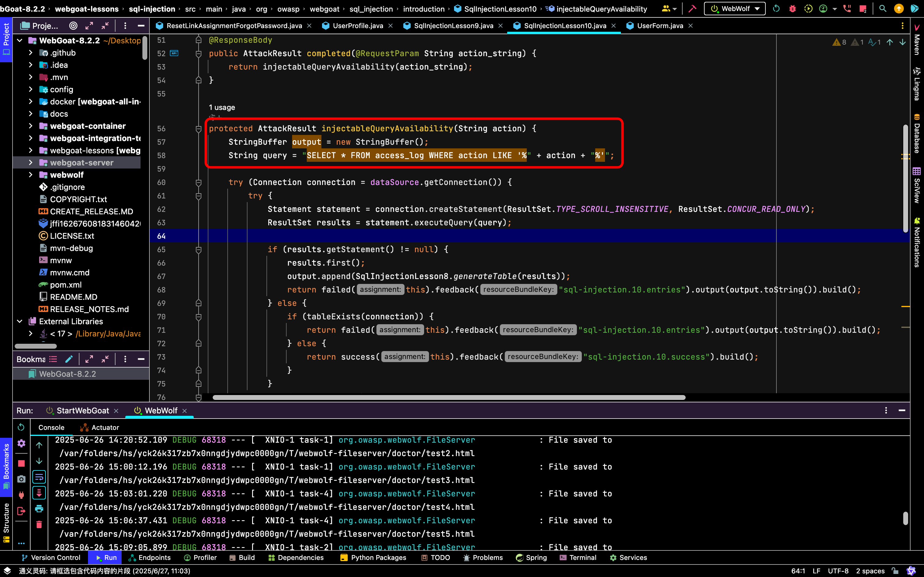Click the print icon in console toolbar
Viewport: 924px width, 577px height.
coord(39,509)
